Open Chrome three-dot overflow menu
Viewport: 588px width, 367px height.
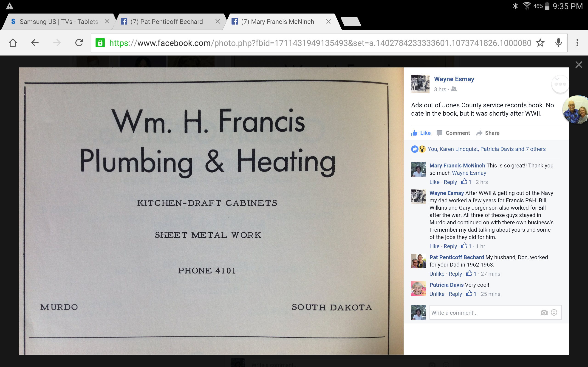(x=577, y=43)
